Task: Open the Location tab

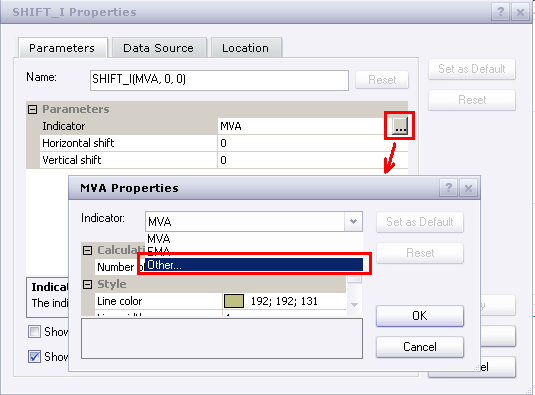Action: click(246, 48)
